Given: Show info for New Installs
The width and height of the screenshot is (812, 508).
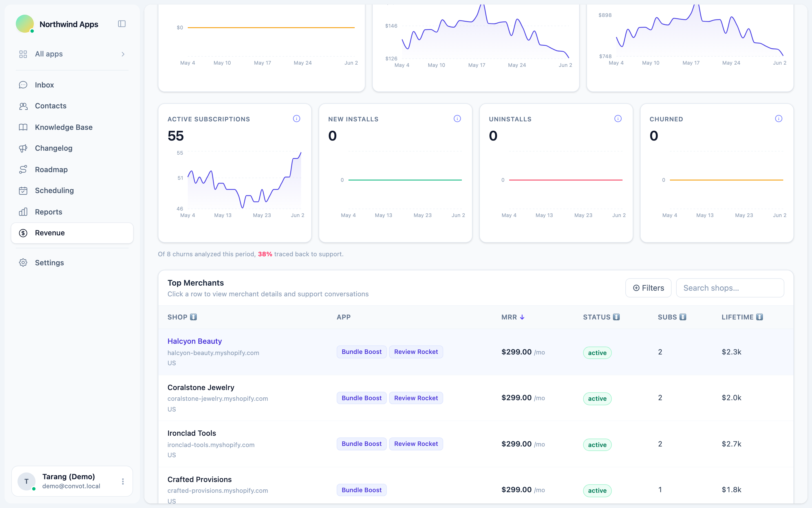Looking at the screenshot, I should (457, 119).
